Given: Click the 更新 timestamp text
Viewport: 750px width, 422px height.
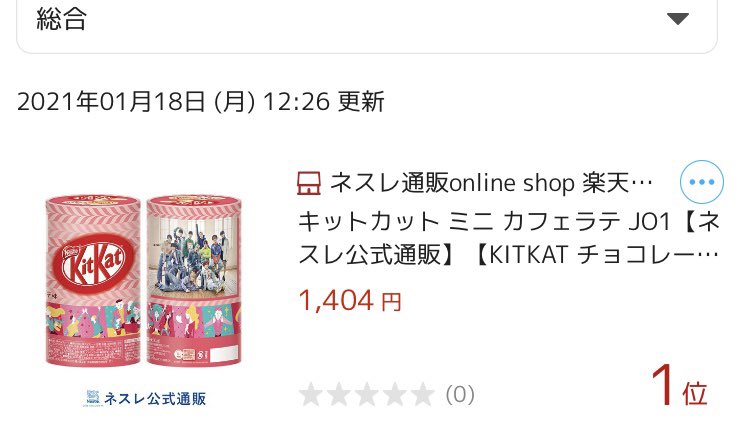Looking at the screenshot, I should [x=361, y=101].
